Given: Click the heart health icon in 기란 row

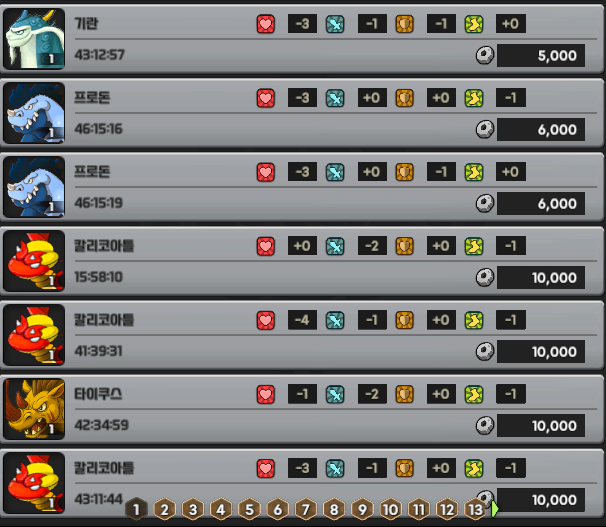Looking at the screenshot, I should point(266,24).
